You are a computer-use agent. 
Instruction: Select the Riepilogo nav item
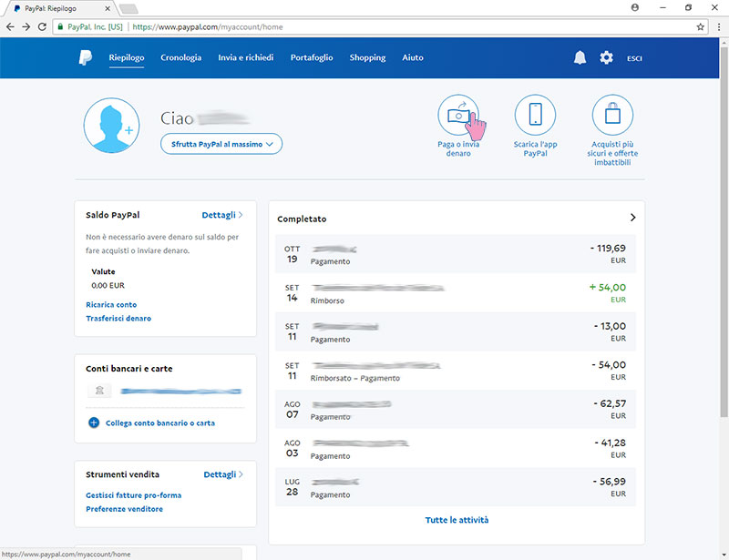pos(127,57)
